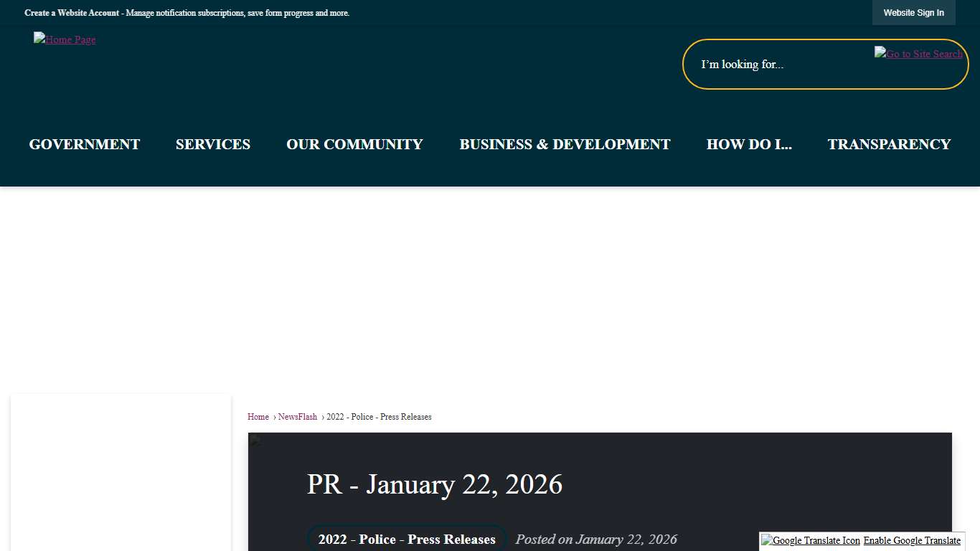Open the Transparency menu
This screenshot has height=551, width=980.
(x=889, y=144)
